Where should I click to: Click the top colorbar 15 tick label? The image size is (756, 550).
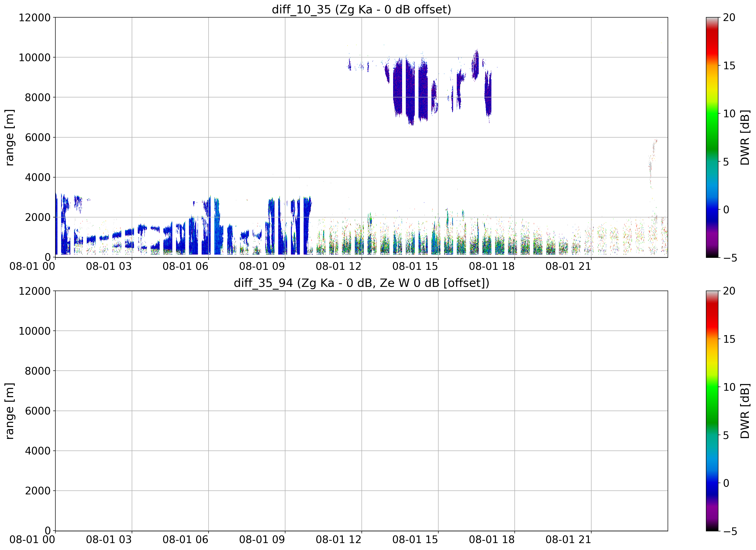(729, 66)
